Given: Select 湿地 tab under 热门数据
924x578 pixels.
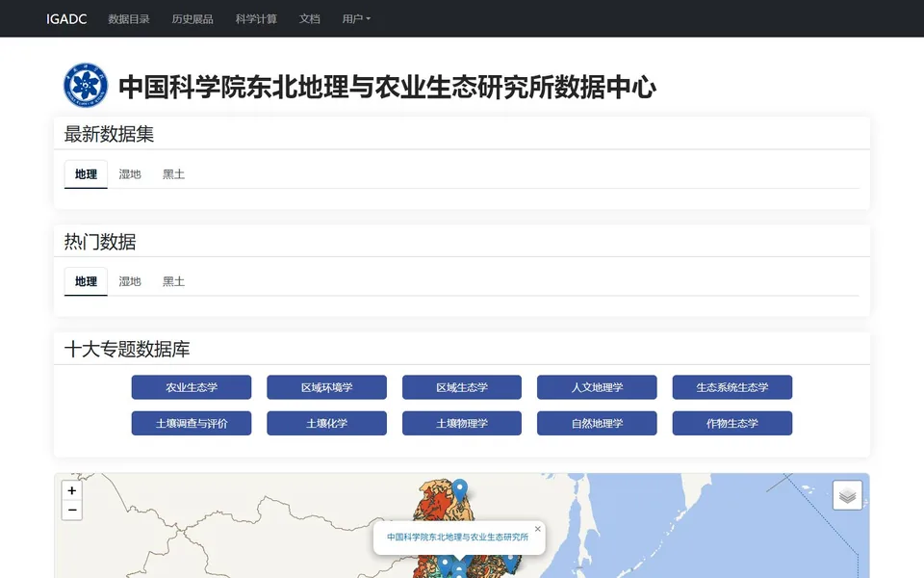Looking at the screenshot, I should [130, 281].
